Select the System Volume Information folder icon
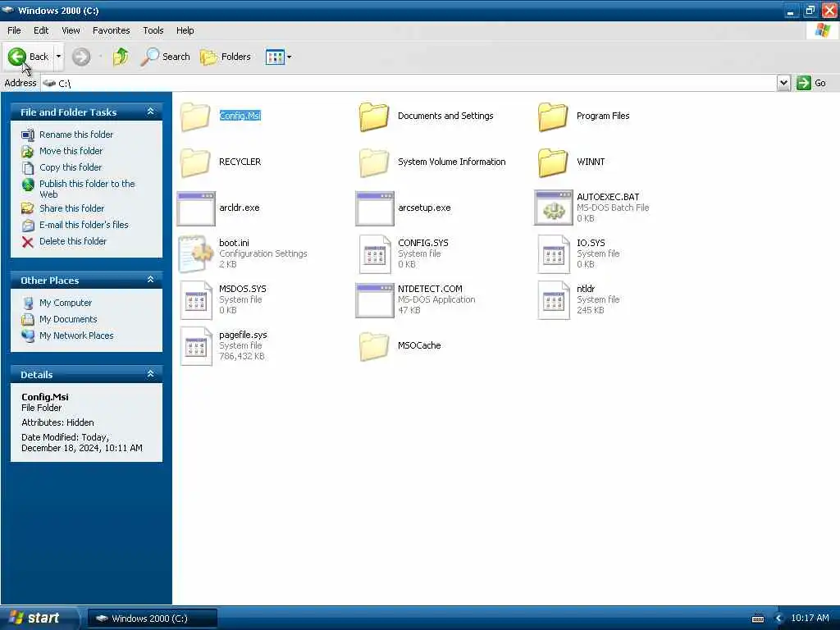 pos(374,162)
